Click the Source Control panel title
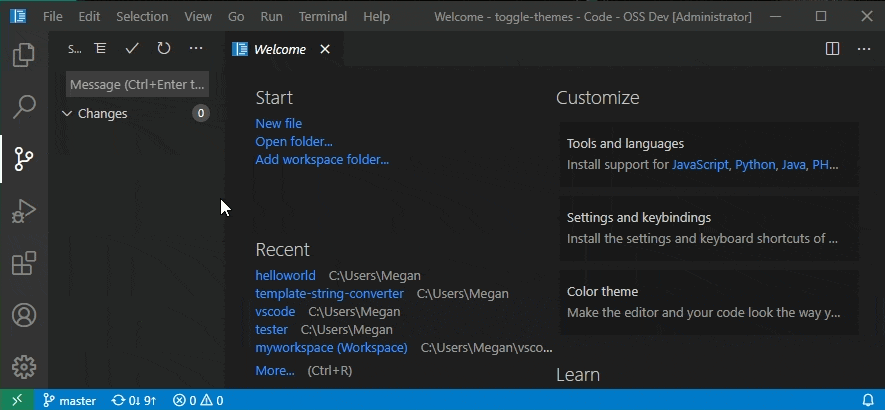885x410 pixels. pos(75,49)
